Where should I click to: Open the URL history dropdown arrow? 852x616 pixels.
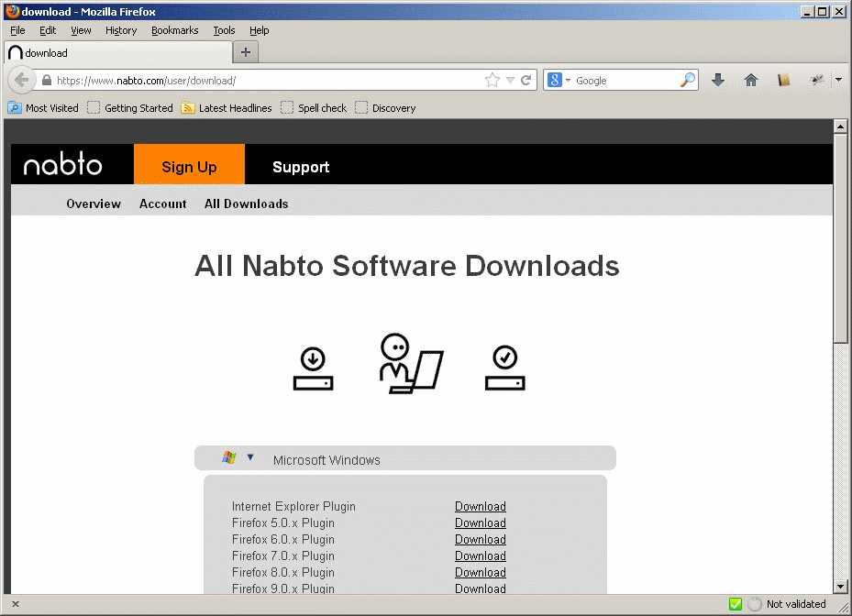pyautogui.click(x=510, y=81)
